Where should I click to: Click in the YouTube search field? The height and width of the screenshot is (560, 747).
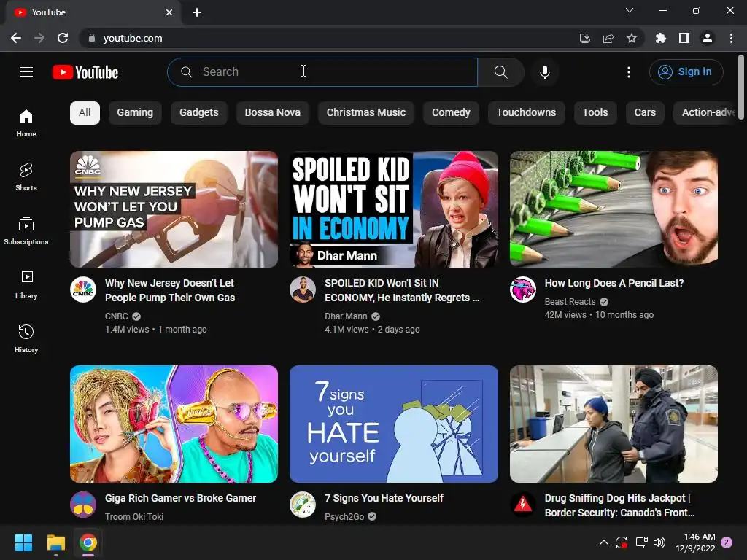(322, 72)
